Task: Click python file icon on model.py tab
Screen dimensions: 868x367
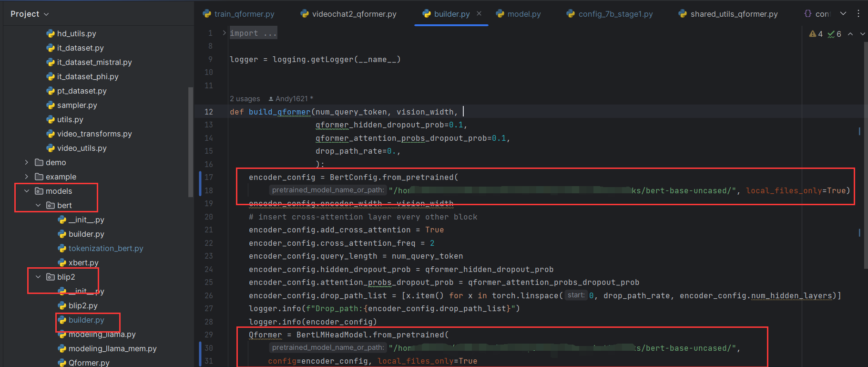Action: 500,14
